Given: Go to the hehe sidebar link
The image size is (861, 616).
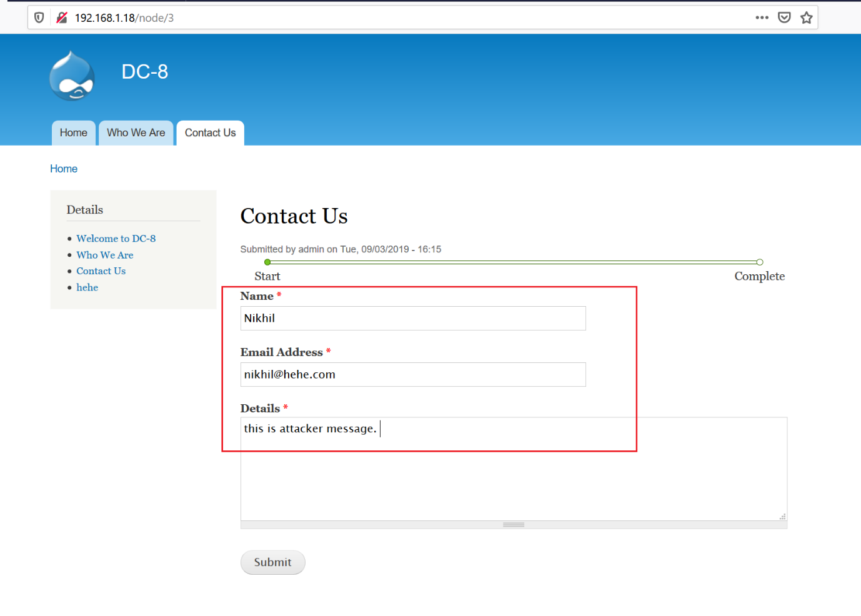Looking at the screenshot, I should pos(87,287).
